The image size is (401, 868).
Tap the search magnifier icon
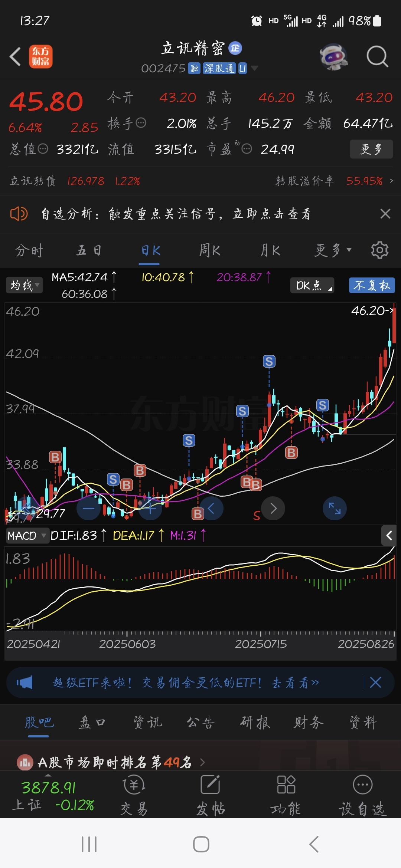click(x=377, y=57)
